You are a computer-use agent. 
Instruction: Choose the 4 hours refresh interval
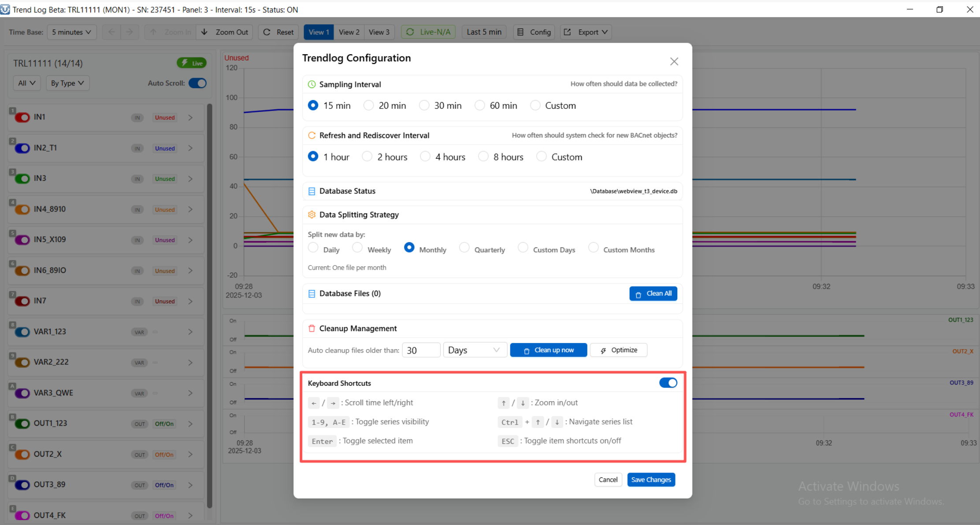click(x=425, y=156)
